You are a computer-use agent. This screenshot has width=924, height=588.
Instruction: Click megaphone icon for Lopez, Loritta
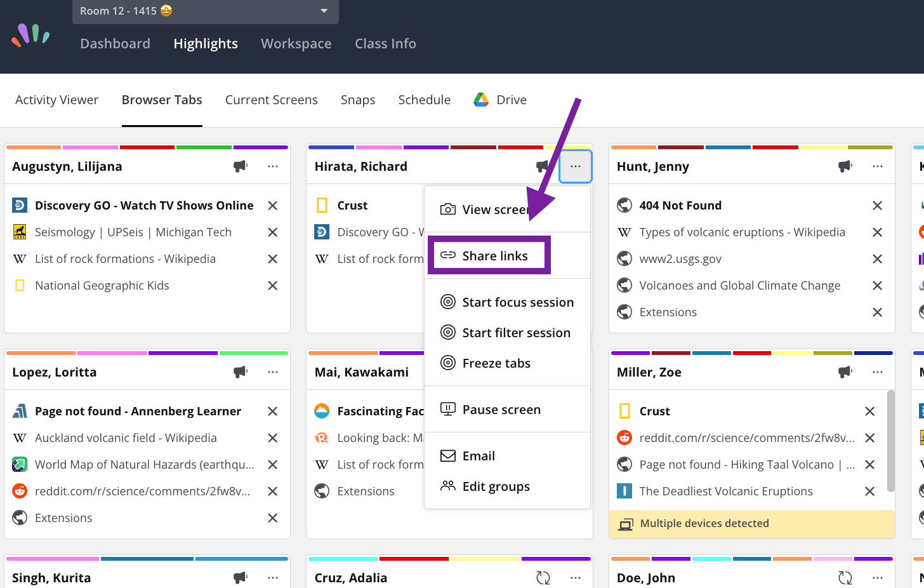pos(241,372)
